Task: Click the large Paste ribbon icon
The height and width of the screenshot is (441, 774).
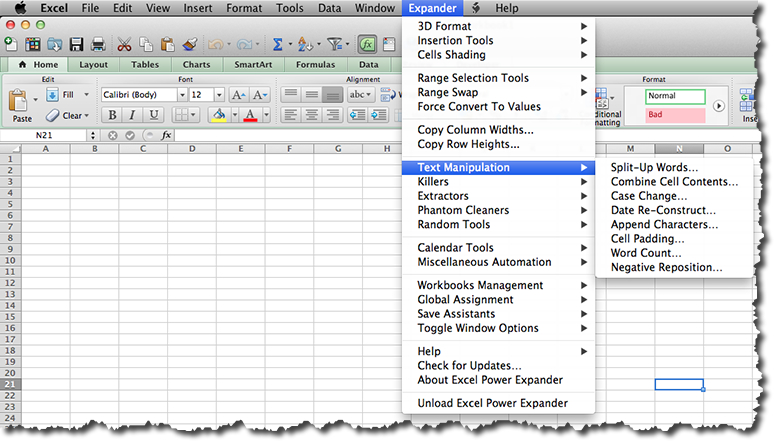Action: point(18,100)
